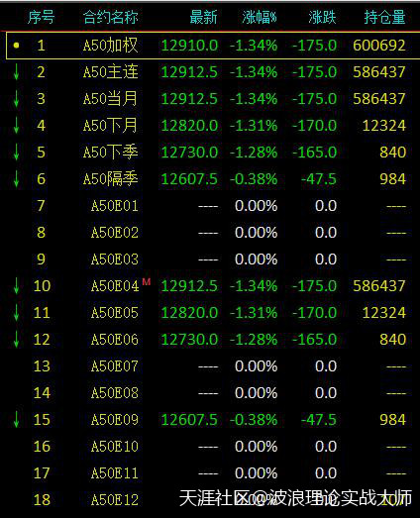Click the green down arrow beside A50当月
Viewport: 420px width, 518px height.
(x=16, y=99)
